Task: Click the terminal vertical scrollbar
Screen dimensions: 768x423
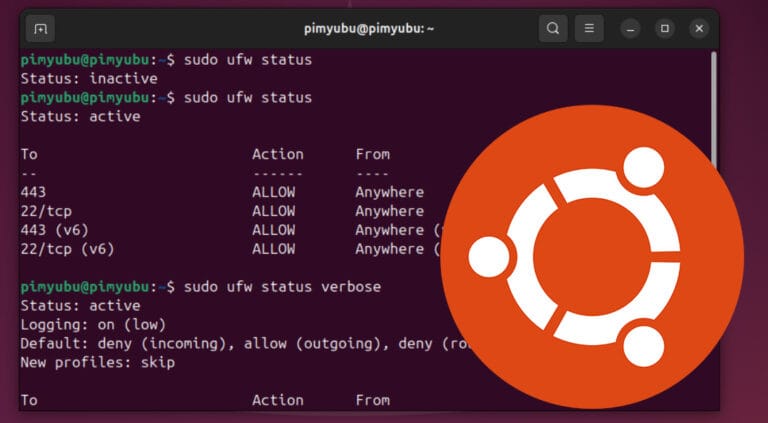Action: click(713, 110)
